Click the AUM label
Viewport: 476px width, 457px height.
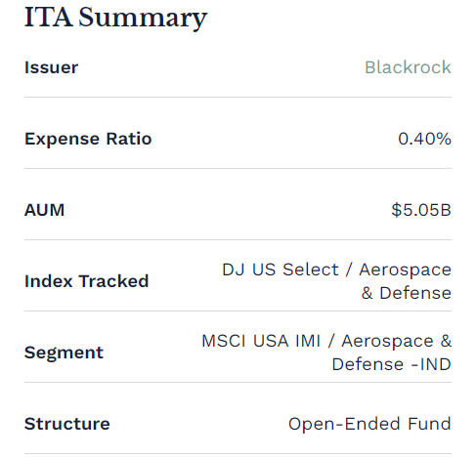[x=44, y=210]
